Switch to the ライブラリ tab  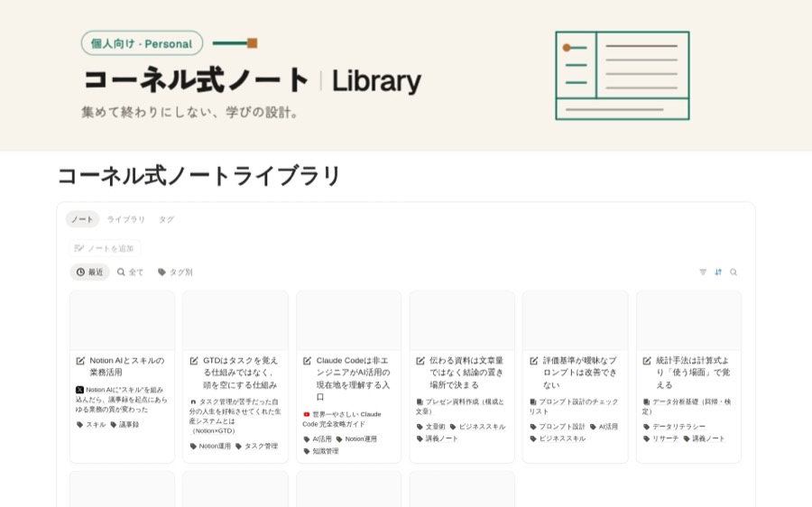click(x=125, y=219)
